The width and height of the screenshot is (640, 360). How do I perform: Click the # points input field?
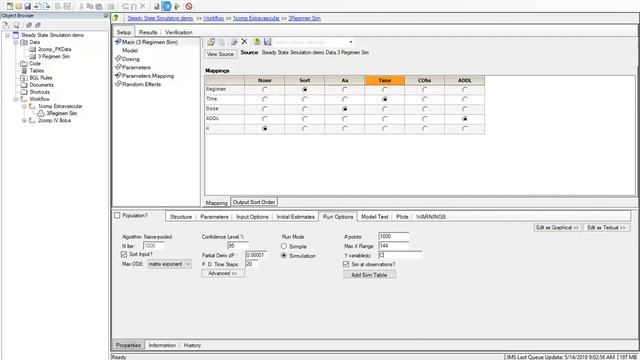(x=394, y=236)
